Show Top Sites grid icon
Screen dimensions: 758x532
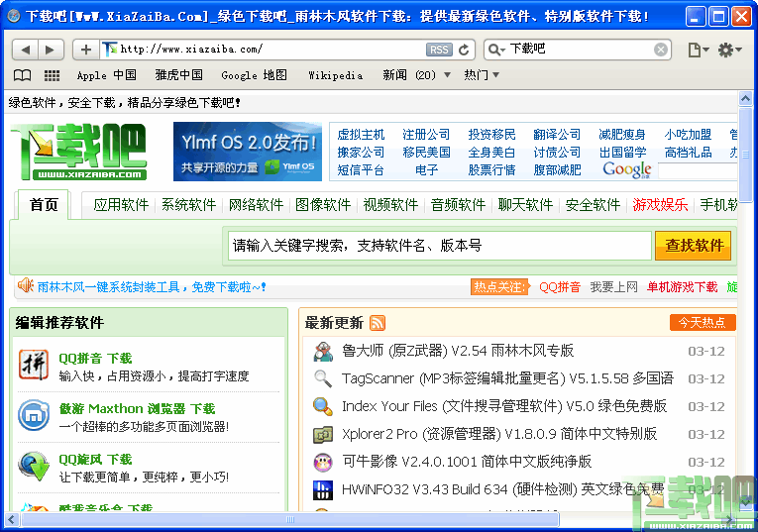click(52, 75)
